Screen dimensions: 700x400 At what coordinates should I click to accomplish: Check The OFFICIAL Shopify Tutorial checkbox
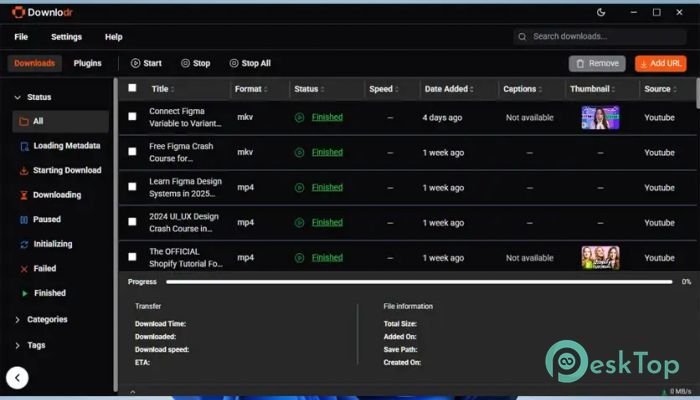pyautogui.click(x=132, y=257)
